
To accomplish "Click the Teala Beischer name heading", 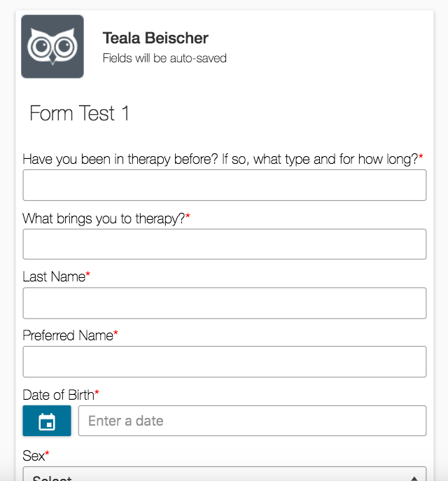I will pos(155,38).
